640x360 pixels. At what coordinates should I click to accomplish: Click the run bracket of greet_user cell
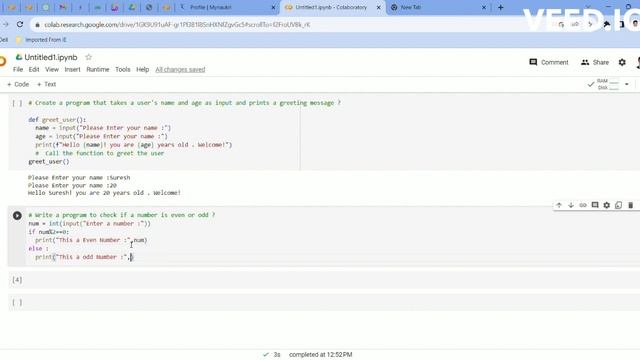tap(17, 103)
